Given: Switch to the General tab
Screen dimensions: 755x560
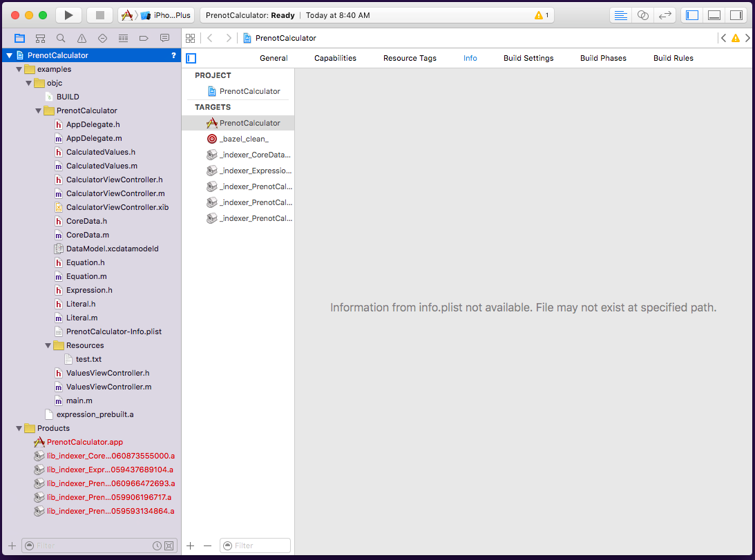Looking at the screenshot, I should pyautogui.click(x=274, y=58).
